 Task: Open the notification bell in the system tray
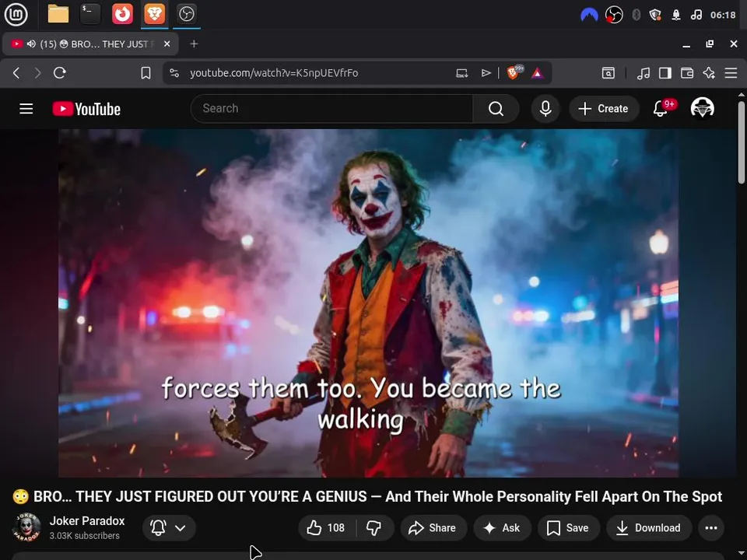(x=676, y=15)
